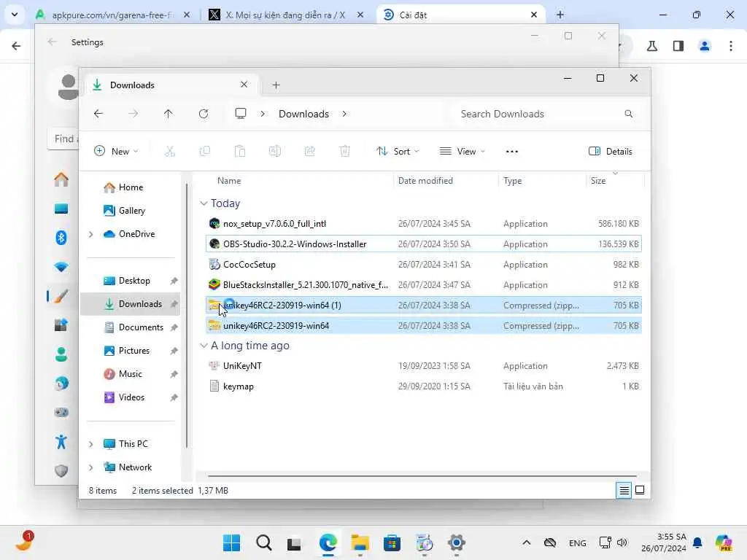Open browser labs flask icon

pos(652,46)
